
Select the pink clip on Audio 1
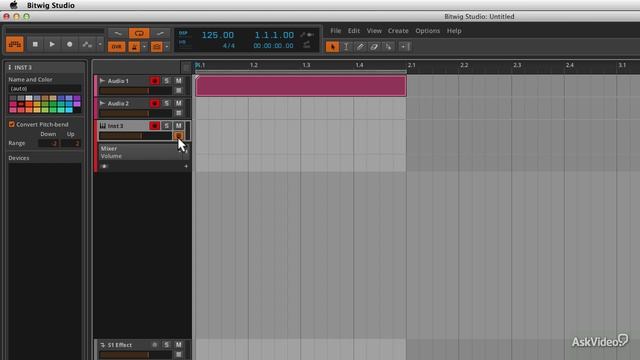(301, 86)
